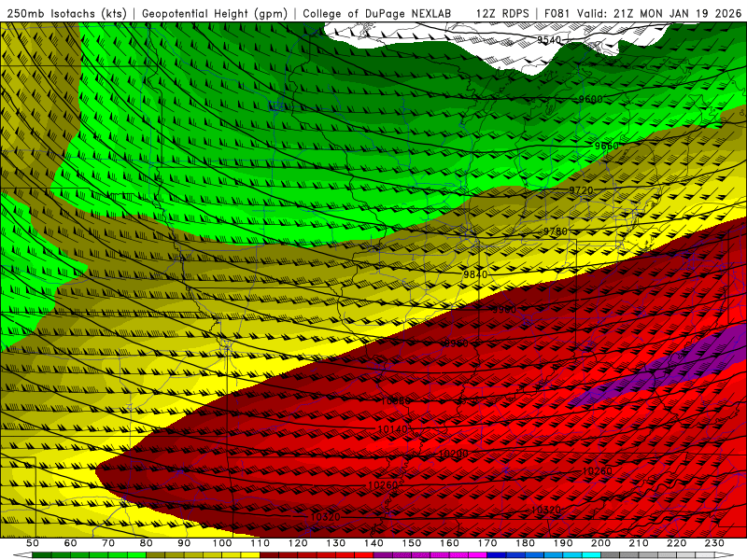The image size is (747, 560).
Task: Click the 110 value on the color scale
Action: click(261, 543)
